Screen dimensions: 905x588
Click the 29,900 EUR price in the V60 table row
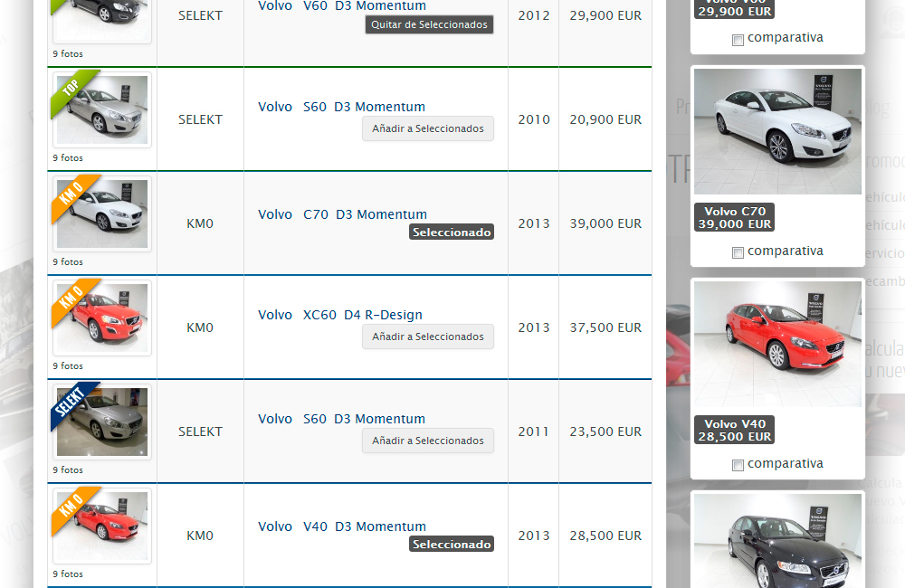[x=605, y=15]
